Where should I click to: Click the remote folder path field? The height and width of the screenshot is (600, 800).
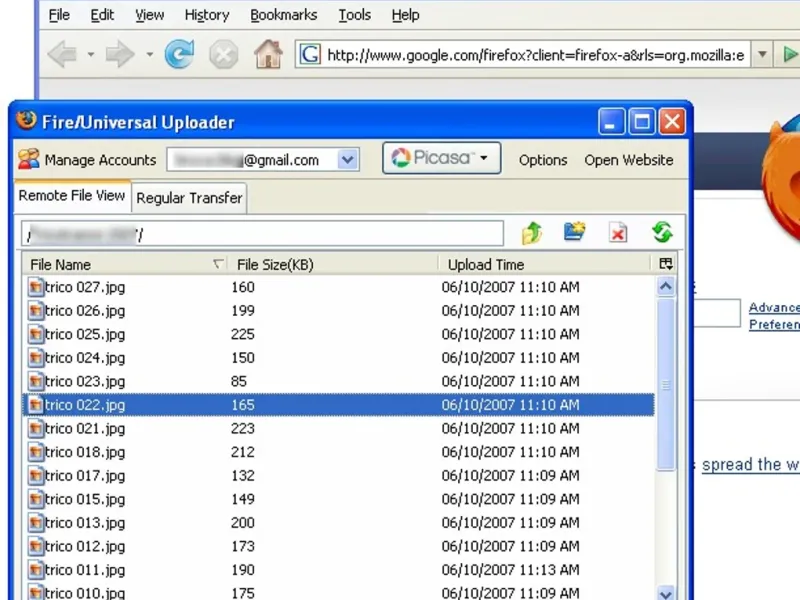click(x=262, y=234)
